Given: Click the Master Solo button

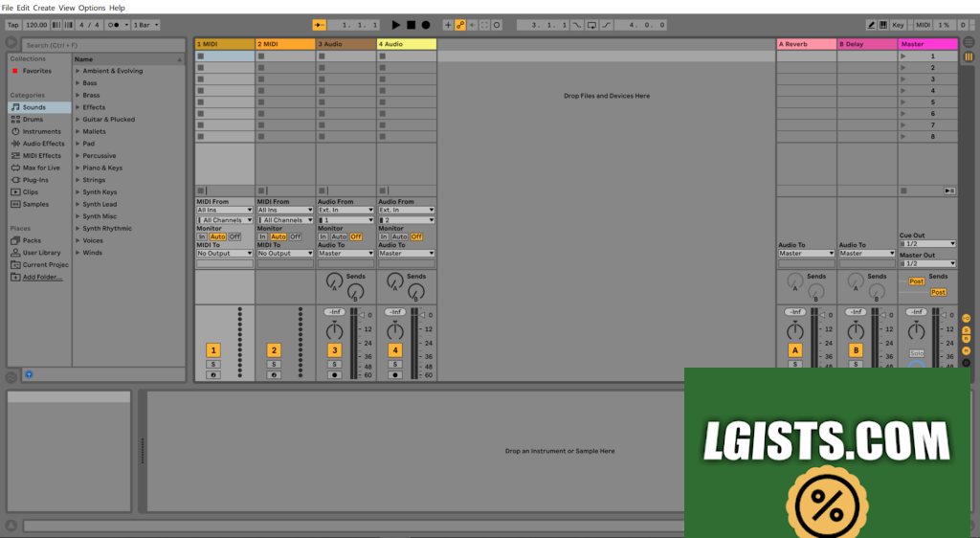Looking at the screenshot, I should point(916,353).
